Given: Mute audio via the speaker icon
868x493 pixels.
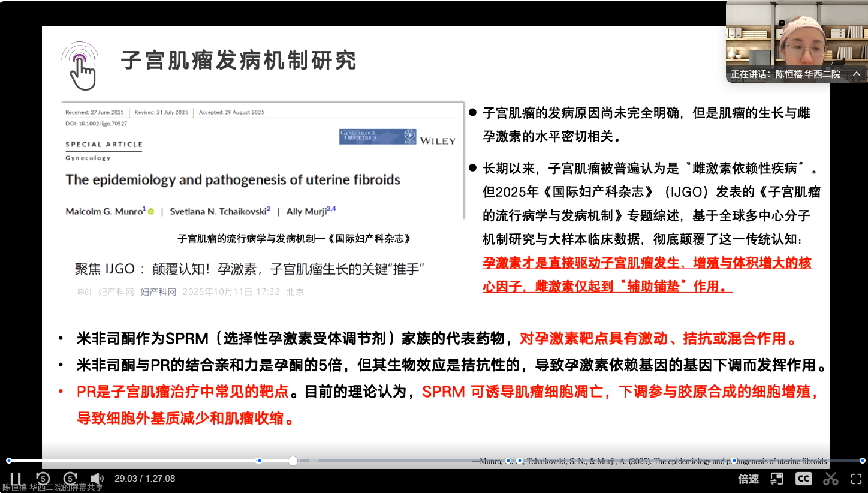Looking at the screenshot, I should pos(98,478).
